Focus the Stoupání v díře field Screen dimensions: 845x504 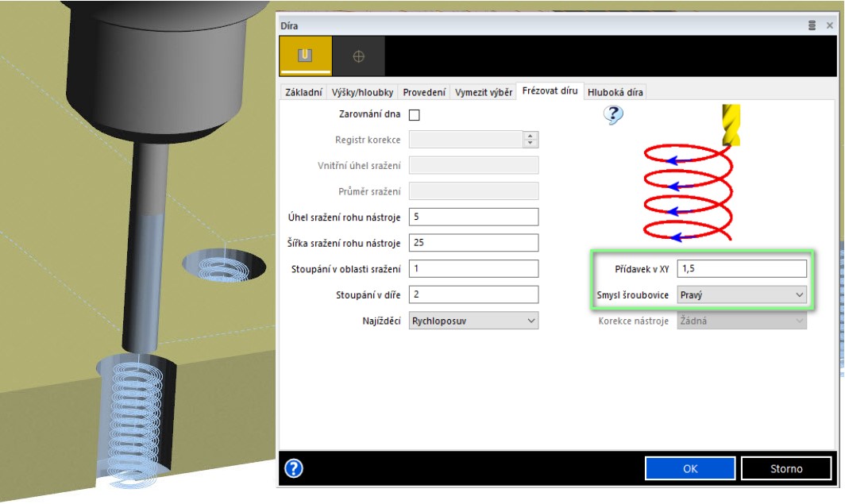[473, 294]
